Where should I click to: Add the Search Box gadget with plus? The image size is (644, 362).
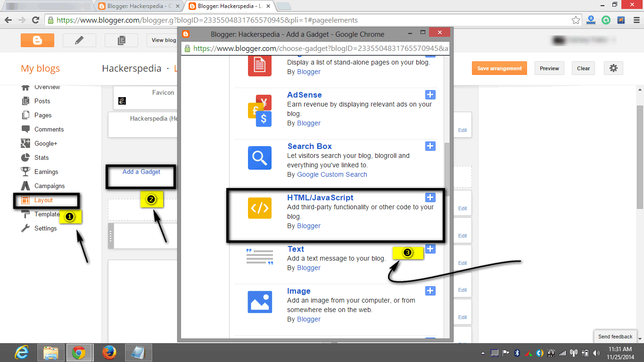[430, 146]
